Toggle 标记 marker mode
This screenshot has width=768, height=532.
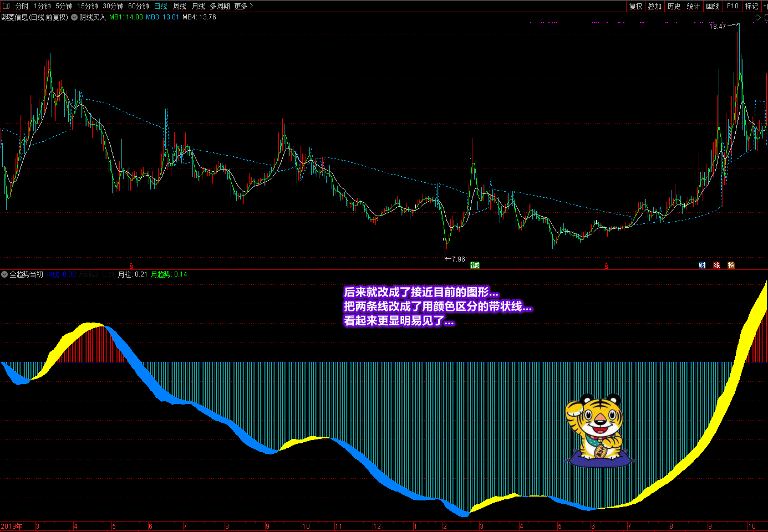coord(751,6)
